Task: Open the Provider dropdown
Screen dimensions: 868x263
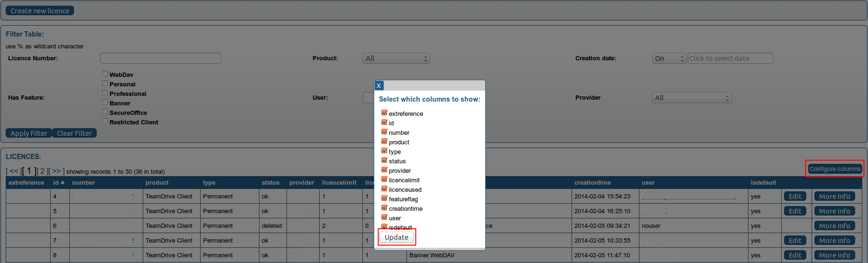Action: tap(692, 98)
